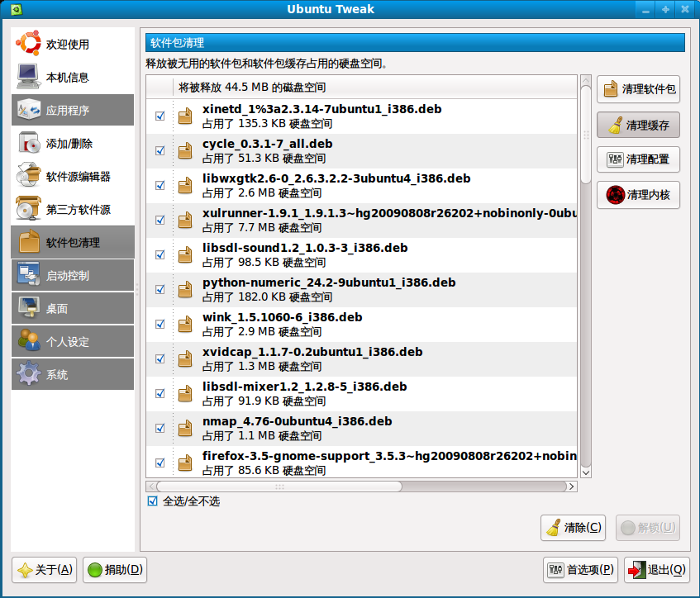Click the 应用程序 category icon
The height and width of the screenshot is (598, 700).
[x=28, y=110]
